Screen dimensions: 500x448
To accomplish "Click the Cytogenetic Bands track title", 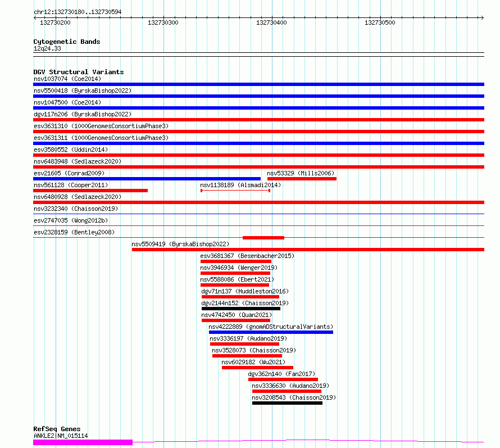I will tap(67, 42).
